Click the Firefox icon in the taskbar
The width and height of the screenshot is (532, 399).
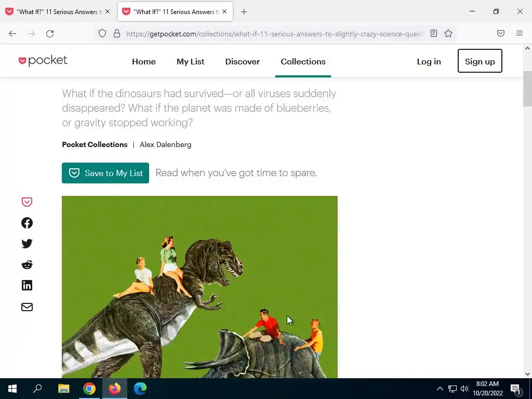(x=115, y=389)
